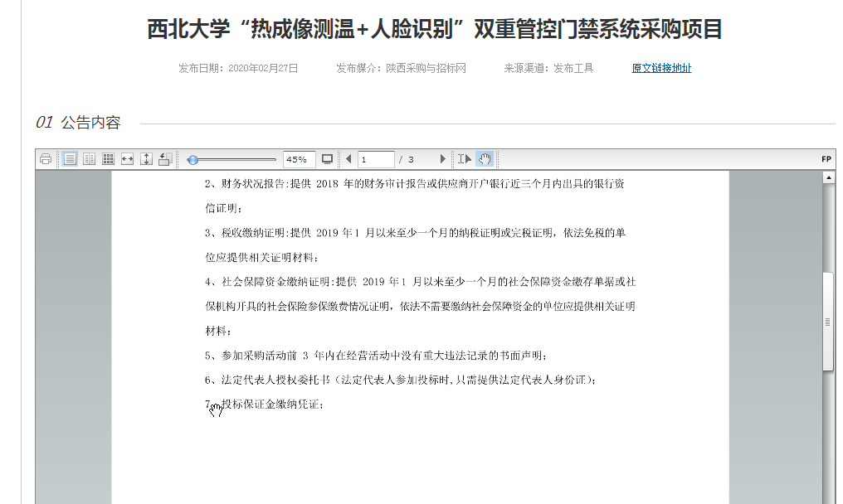Click the page title 西北大学 headline
This screenshot has height=504, width=843.
click(x=435, y=29)
